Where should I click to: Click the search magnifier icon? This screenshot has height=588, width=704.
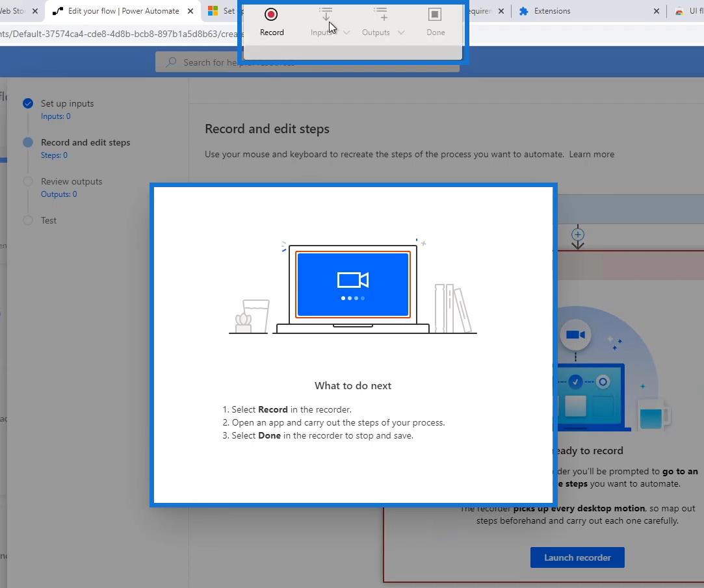[x=171, y=62]
